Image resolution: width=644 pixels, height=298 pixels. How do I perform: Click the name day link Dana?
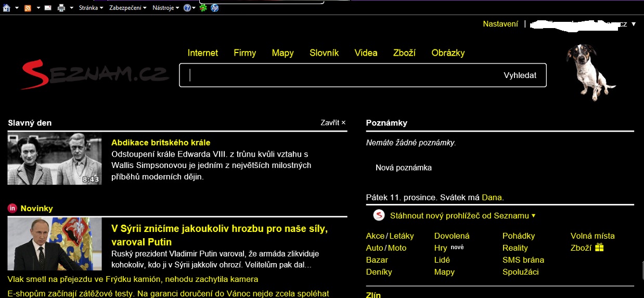(x=492, y=198)
